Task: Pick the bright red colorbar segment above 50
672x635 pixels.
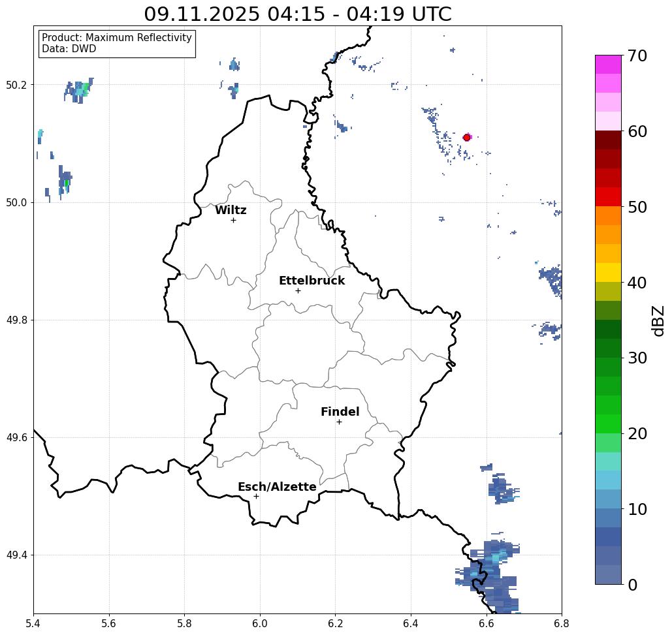Action: tap(608, 197)
